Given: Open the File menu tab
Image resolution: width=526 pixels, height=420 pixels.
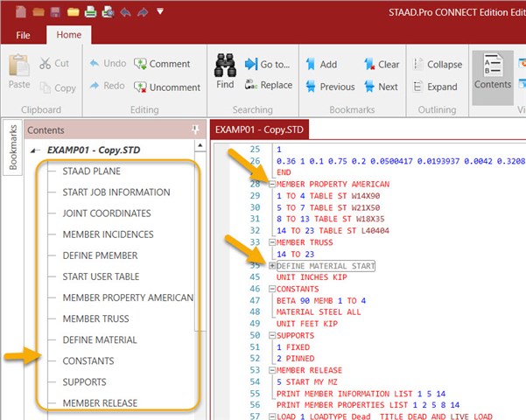Looking at the screenshot, I should coord(24,35).
